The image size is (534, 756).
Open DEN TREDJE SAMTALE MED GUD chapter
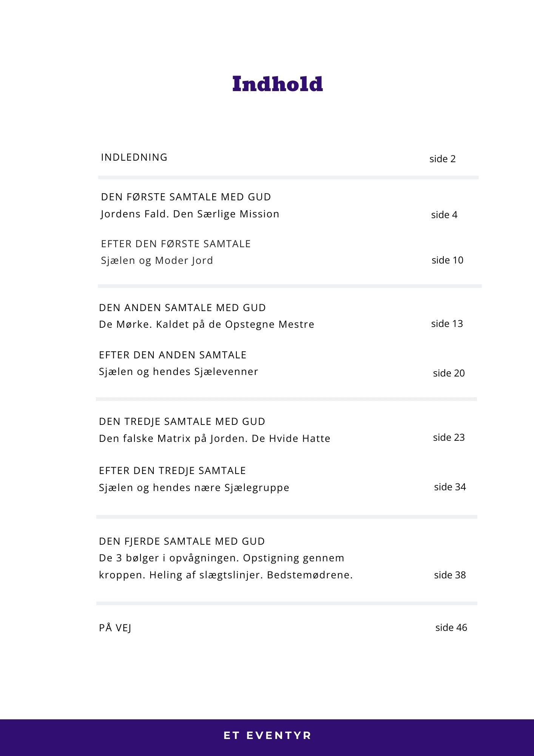(182, 421)
